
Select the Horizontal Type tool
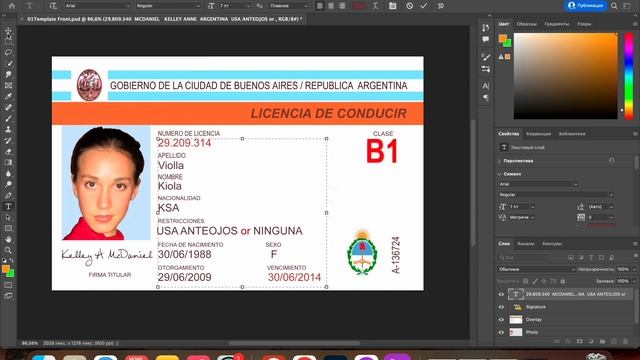8,207
